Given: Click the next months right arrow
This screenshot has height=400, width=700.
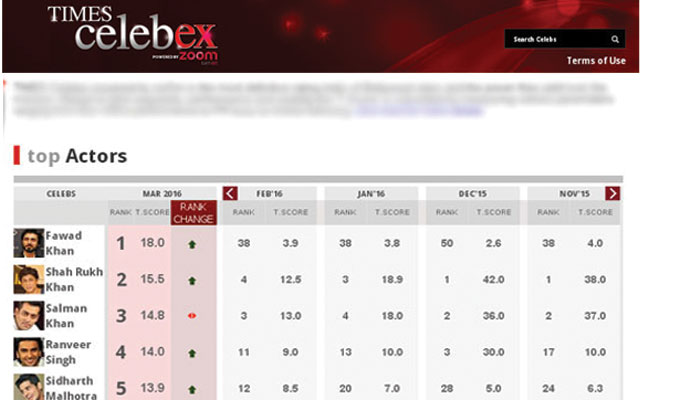Looking at the screenshot, I should click(x=612, y=193).
